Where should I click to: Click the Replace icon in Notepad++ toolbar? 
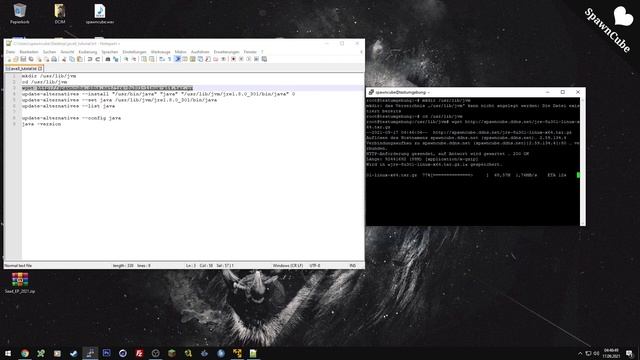click(x=116, y=59)
